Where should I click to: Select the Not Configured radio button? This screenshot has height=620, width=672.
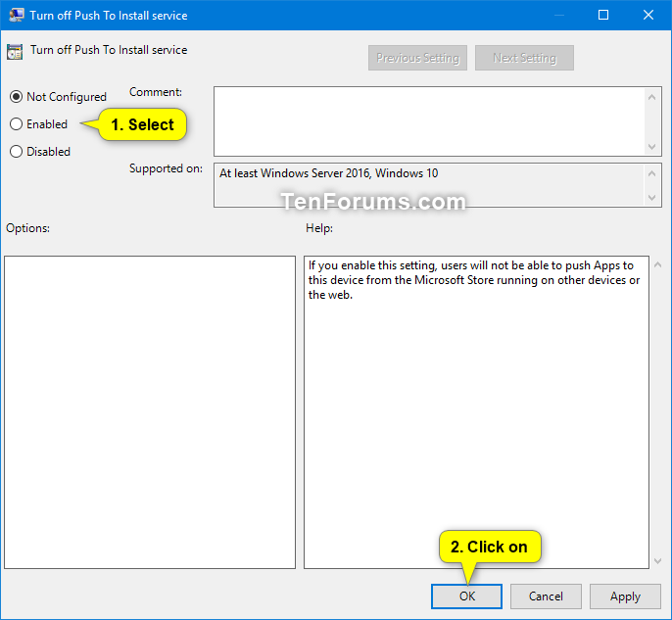16,97
